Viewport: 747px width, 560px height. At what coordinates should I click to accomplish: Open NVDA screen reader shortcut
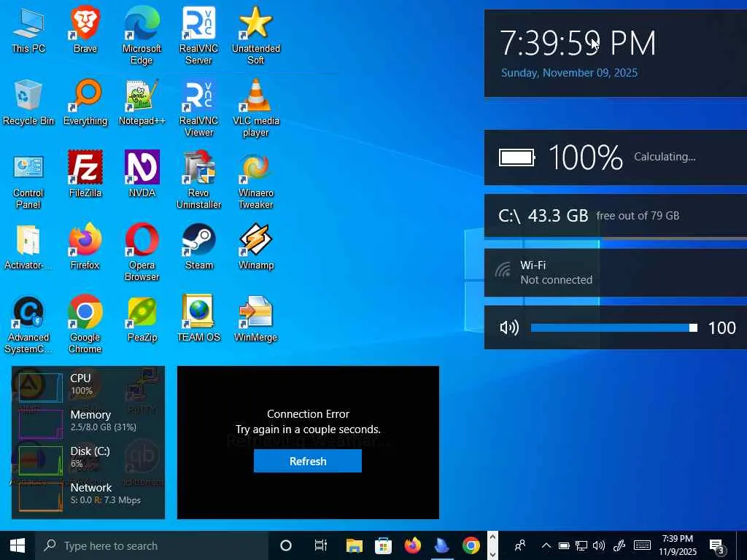pos(142,175)
